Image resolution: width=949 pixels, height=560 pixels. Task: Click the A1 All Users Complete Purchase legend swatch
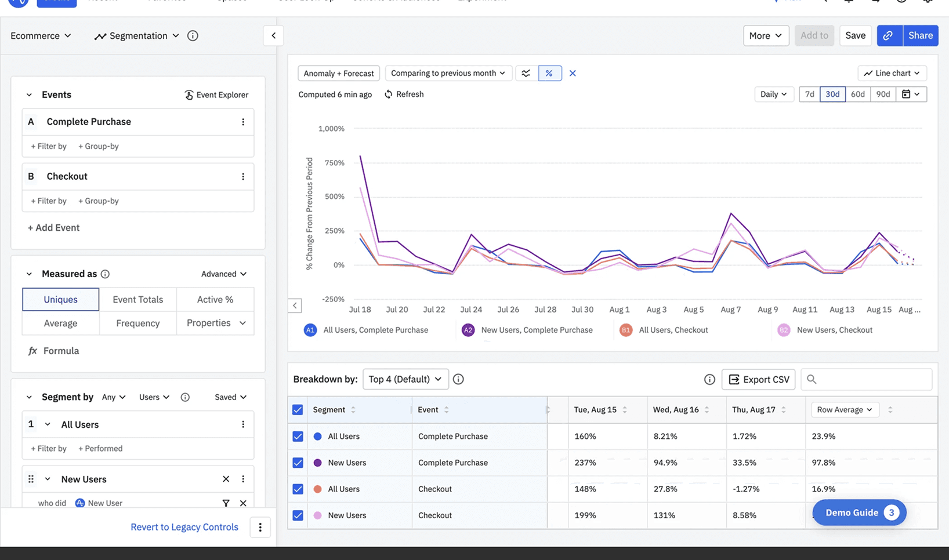[310, 330]
